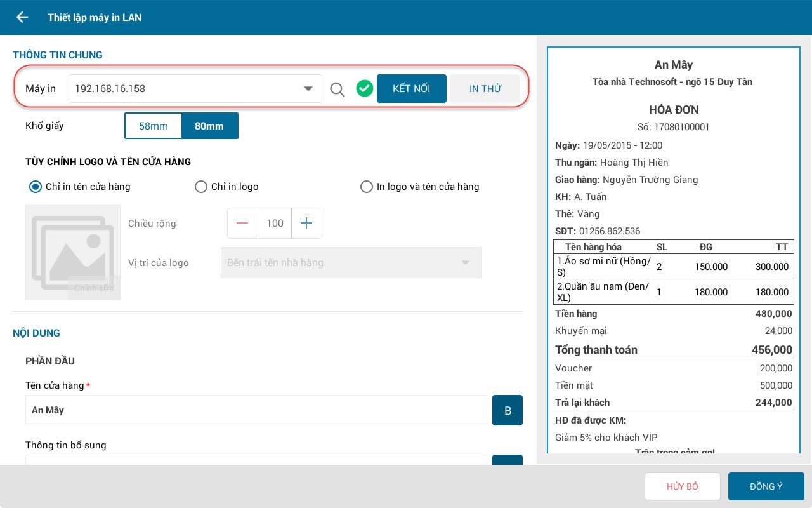Viewport: 812px width, 508px height.
Task: Click the plus icon to increase logo width
Action: (306, 223)
